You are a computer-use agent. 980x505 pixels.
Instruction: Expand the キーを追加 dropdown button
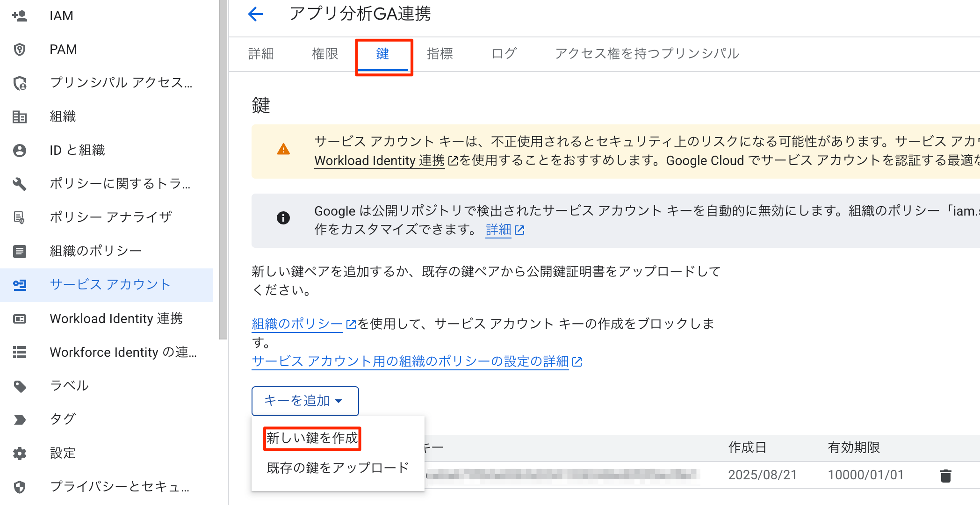305,401
